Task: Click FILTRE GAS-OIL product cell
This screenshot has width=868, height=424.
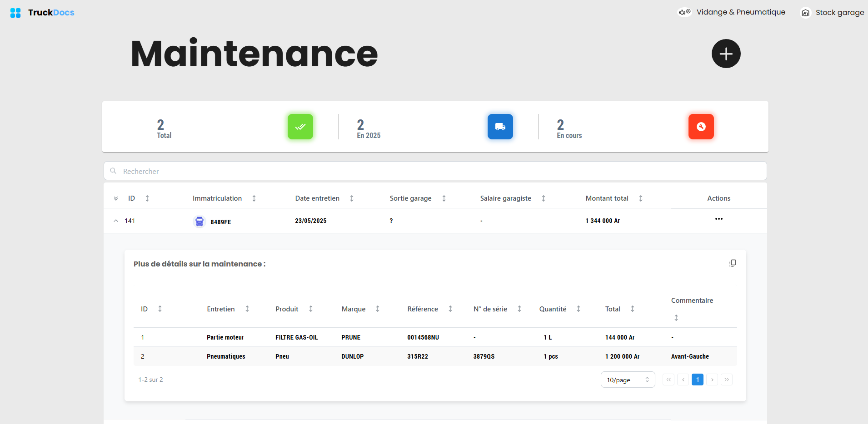Action: tap(297, 337)
